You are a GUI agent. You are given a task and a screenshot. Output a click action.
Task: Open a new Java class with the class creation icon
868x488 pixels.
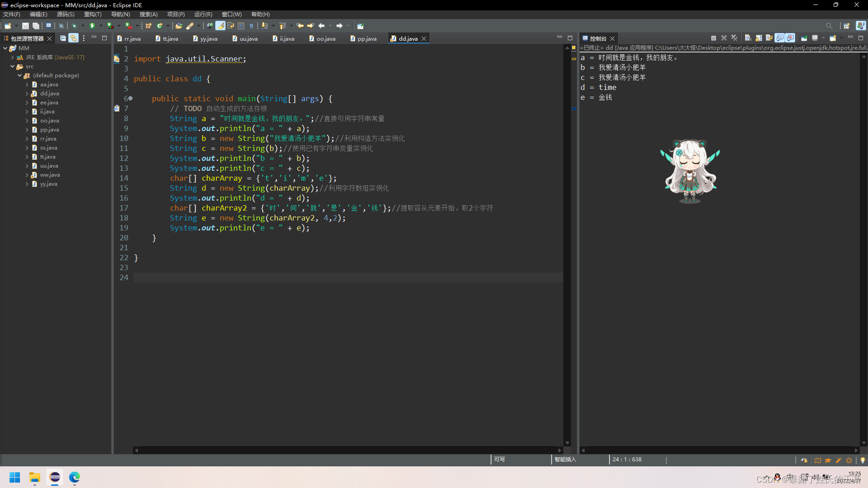coord(160,26)
